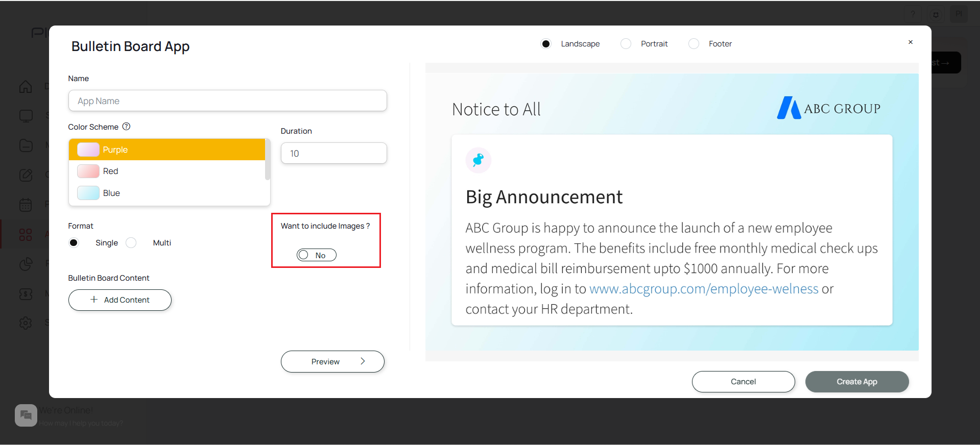Pick the Blue color scheme option
The image size is (980, 445).
click(167, 193)
